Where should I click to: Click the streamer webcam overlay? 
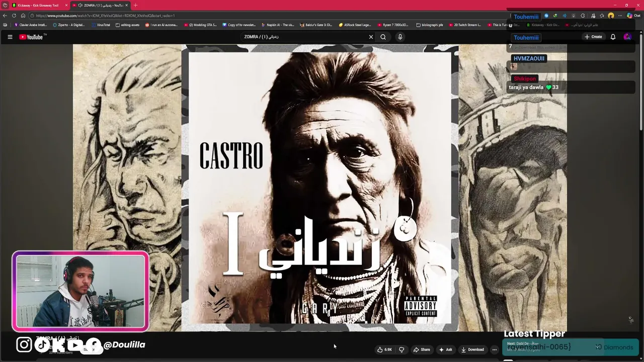click(x=80, y=292)
